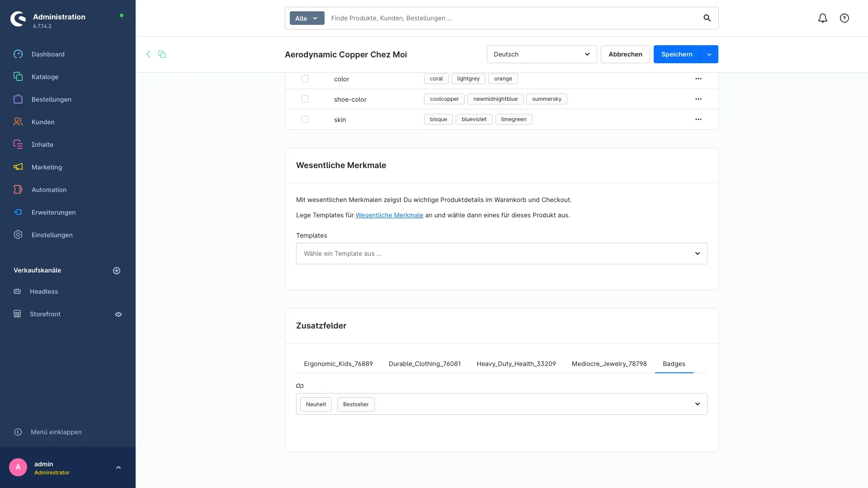Open the Dashboard icon in sidebar
Viewport: 868px width, 488px height.
pyautogui.click(x=18, y=54)
